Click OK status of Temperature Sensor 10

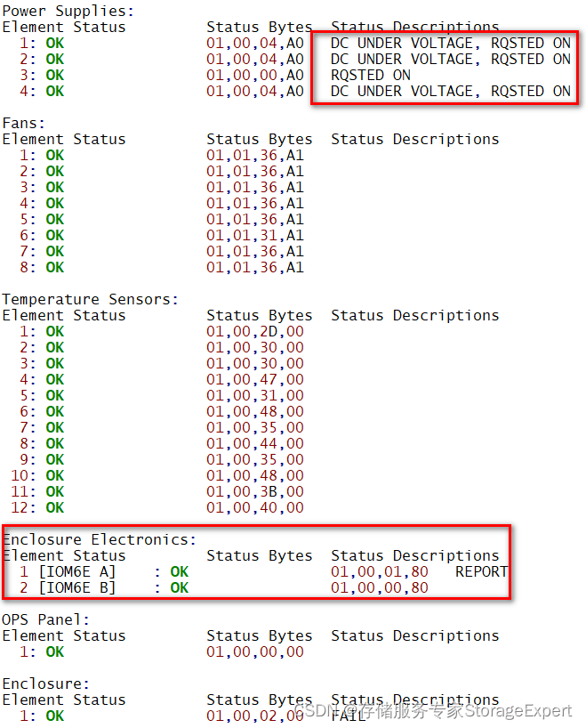(55, 476)
